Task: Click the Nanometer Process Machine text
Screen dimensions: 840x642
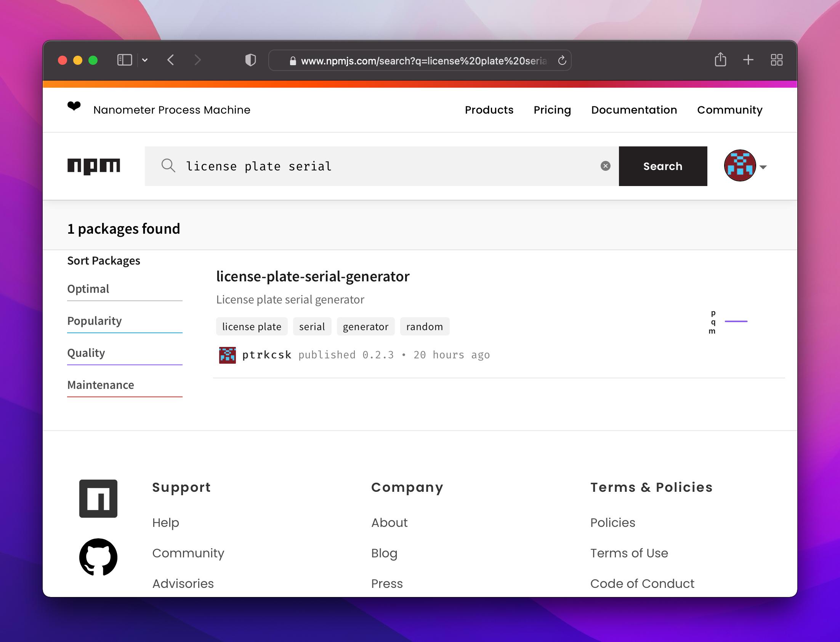Action: click(172, 110)
